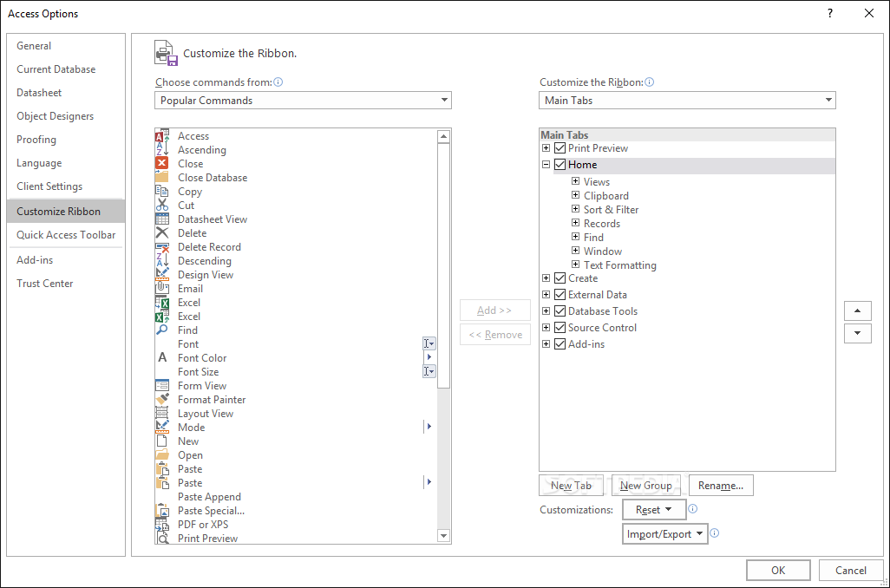Open the Reset customizations dropdown
890x588 pixels.
(x=654, y=510)
